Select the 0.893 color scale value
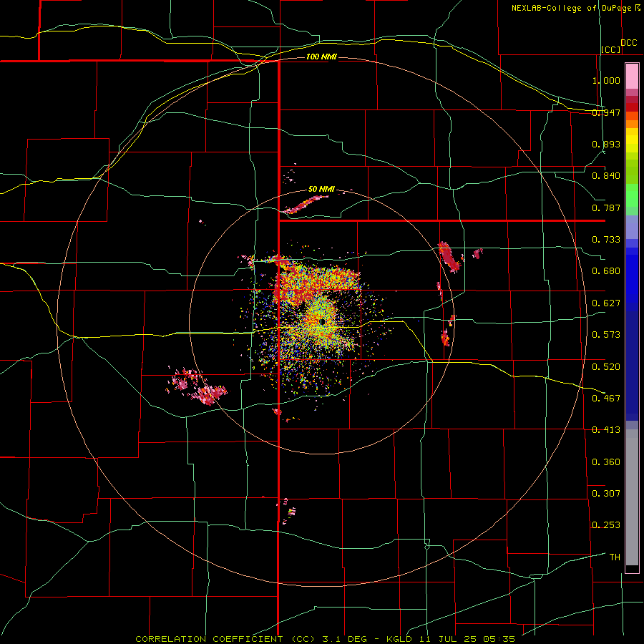 (x=606, y=144)
